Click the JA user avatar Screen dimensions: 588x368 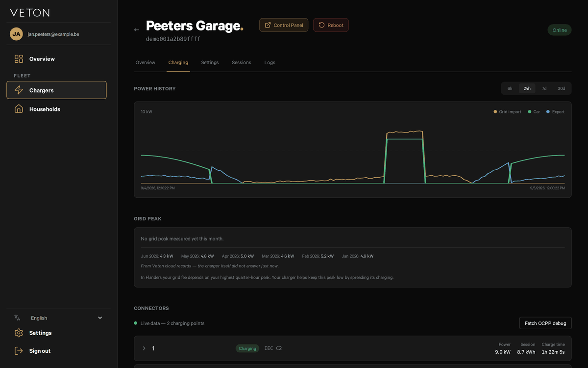pos(16,34)
